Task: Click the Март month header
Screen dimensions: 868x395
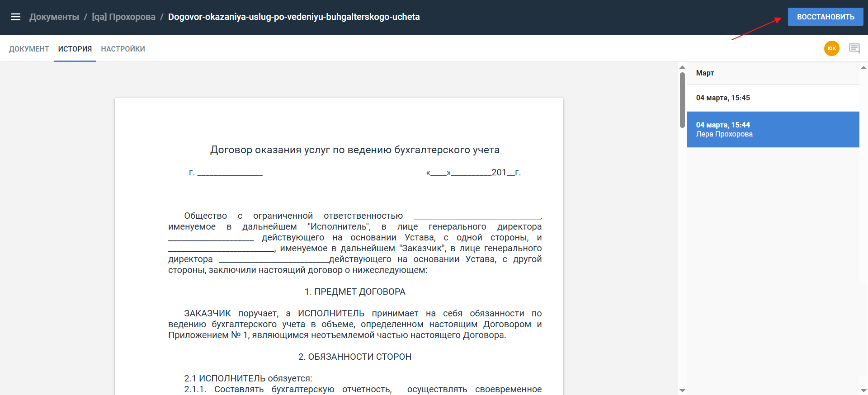Action: click(705, 73)
